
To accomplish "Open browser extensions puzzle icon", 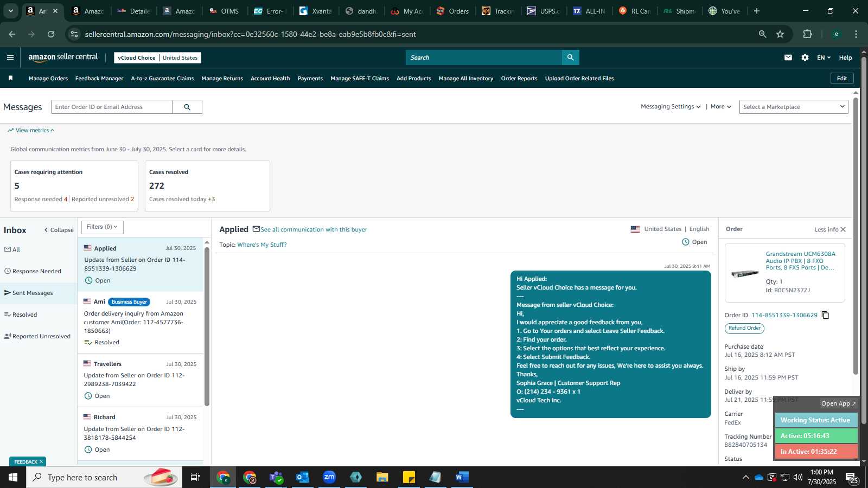I will pos(807,34).
